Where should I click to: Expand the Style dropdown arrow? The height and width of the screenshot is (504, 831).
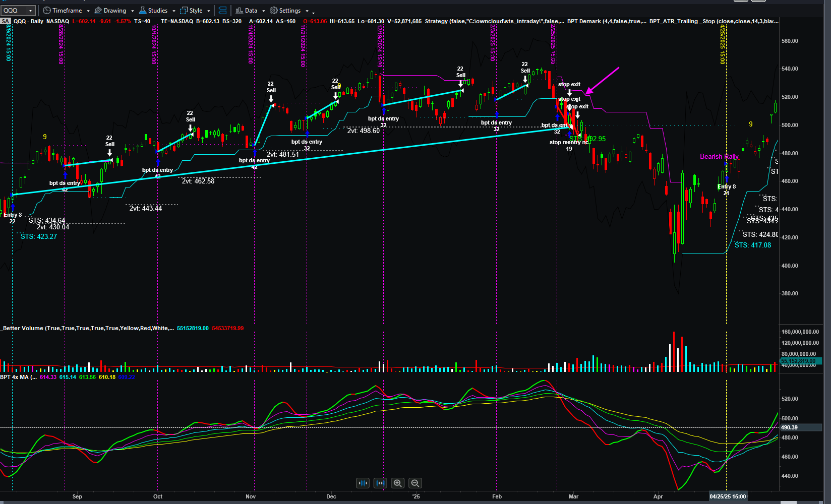[x=209, y=11]
